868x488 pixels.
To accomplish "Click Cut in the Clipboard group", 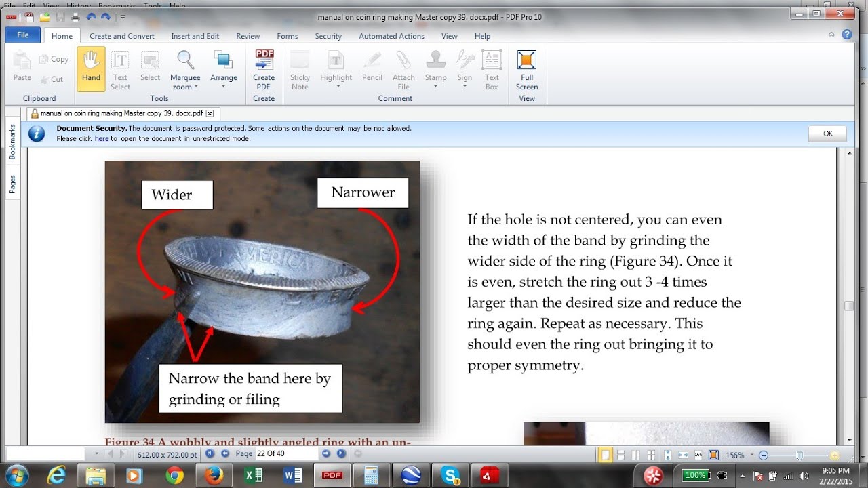I will click(52, 79).
